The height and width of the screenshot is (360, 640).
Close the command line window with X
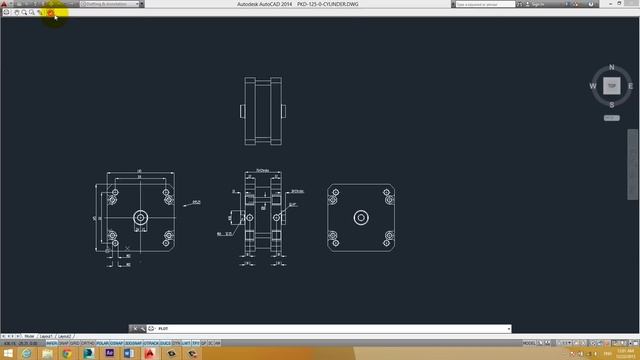tap(135, 329)
